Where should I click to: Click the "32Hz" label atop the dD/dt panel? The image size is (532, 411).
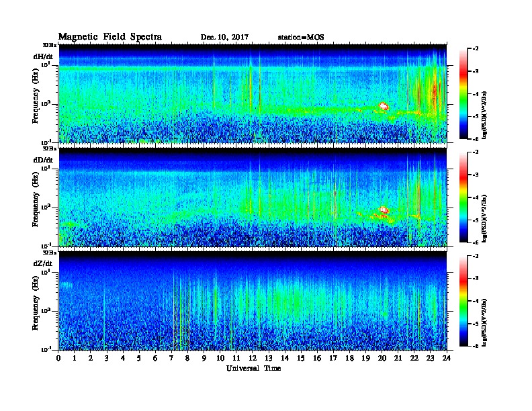click(50, 148)
